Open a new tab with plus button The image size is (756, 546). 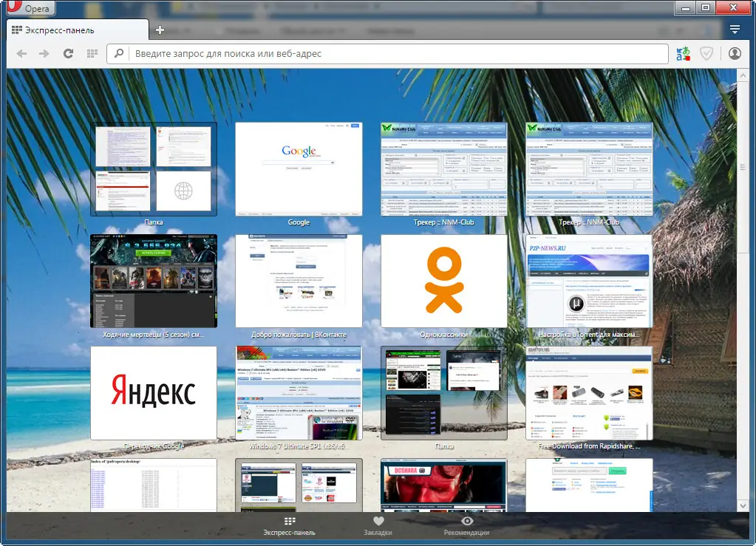(x=160, y=30)
